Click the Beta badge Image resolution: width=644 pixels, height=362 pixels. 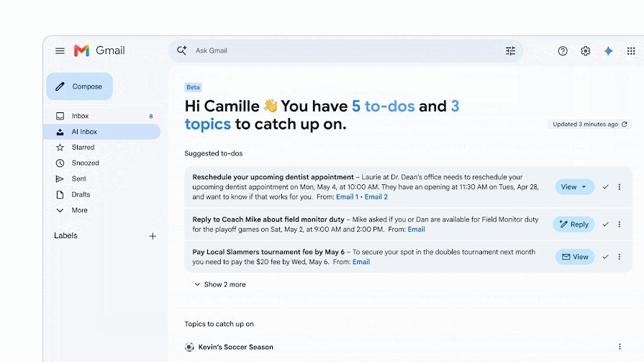(x=193, y=87)
